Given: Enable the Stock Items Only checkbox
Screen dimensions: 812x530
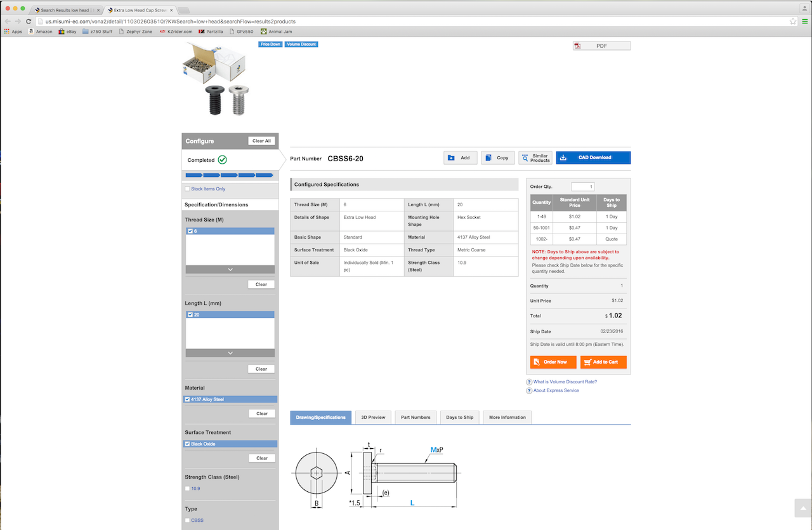Looking at the screenshot, I should [187, 189].
